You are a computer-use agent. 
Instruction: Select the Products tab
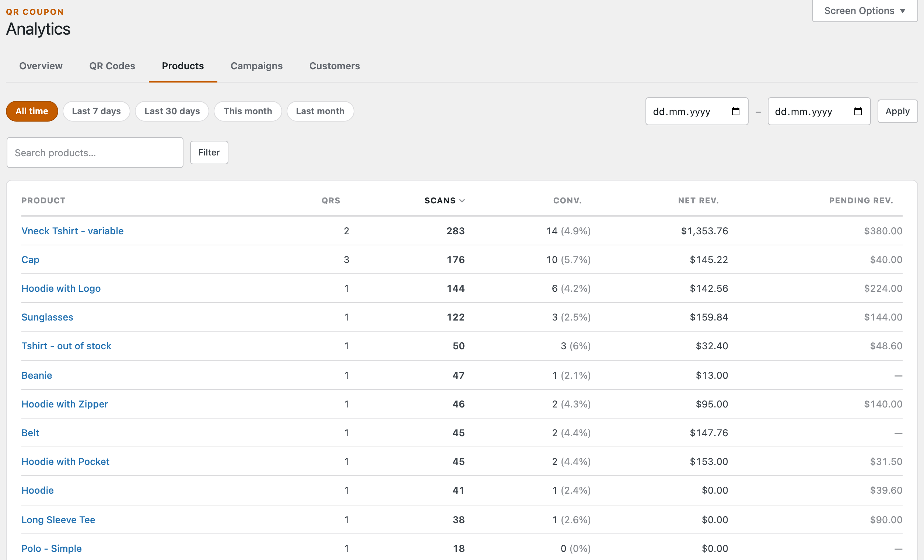(183, 66)
